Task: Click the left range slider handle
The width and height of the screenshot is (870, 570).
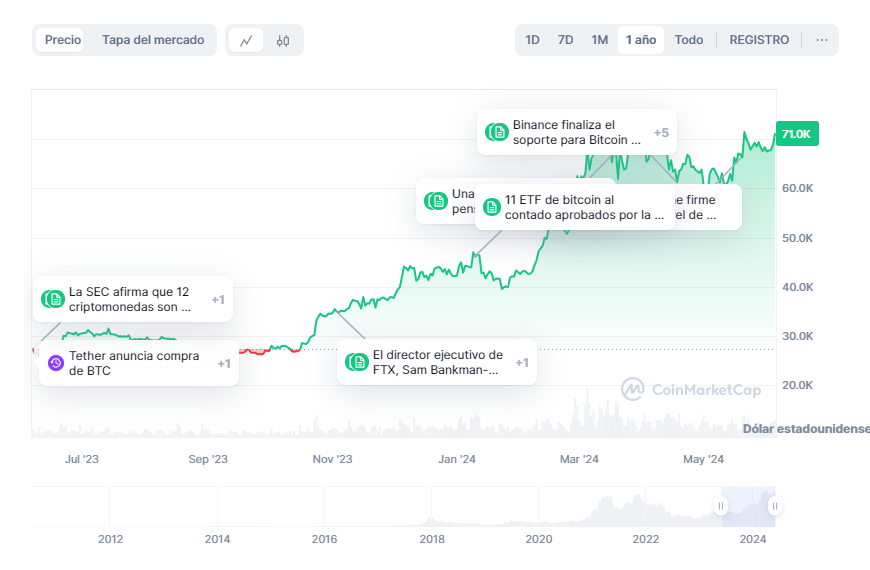Action: pos(721,507)
